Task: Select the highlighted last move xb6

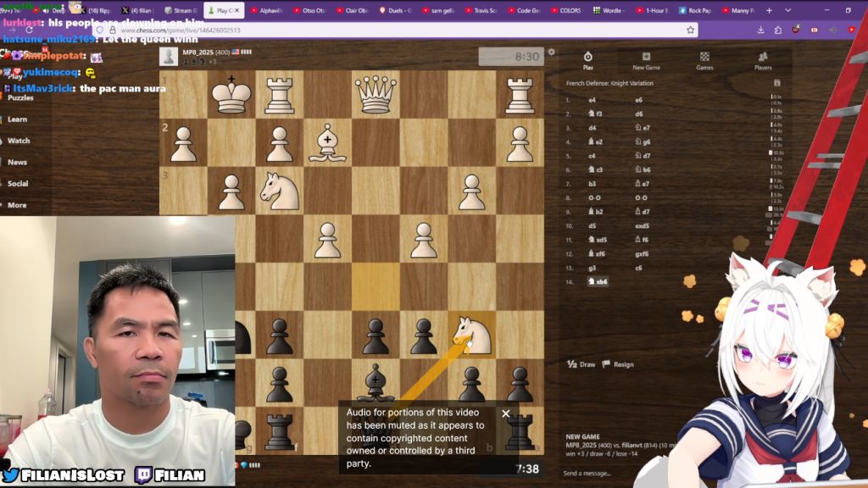Action: pyautogui.click(x=598, y=281)
